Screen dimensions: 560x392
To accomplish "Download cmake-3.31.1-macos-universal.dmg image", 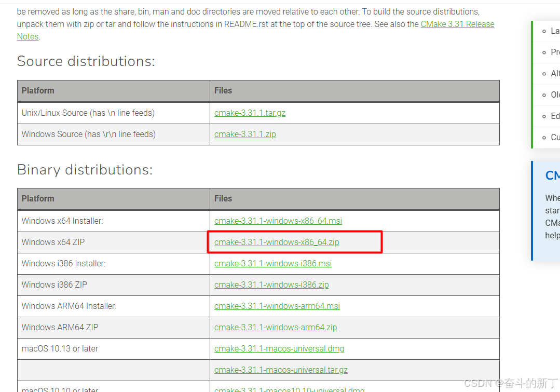I will [x=279, y=348].
